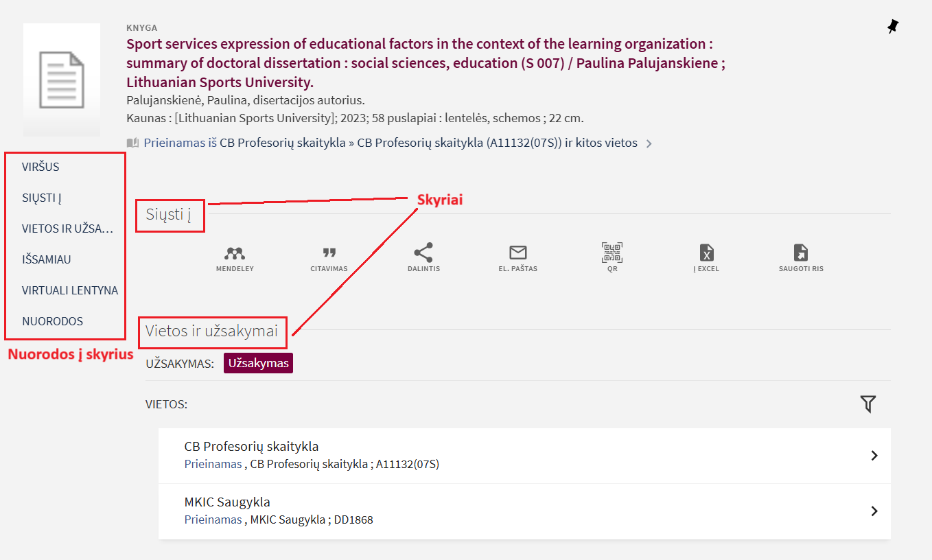Click the Mendeley export icon
932x560 pixels.
(x=235, y=253)
